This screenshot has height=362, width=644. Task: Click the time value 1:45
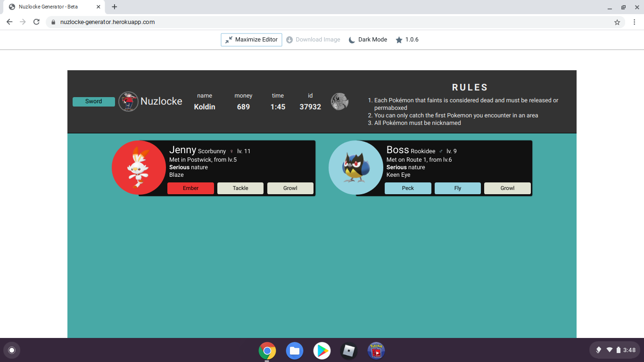click(x=278, y=107)
